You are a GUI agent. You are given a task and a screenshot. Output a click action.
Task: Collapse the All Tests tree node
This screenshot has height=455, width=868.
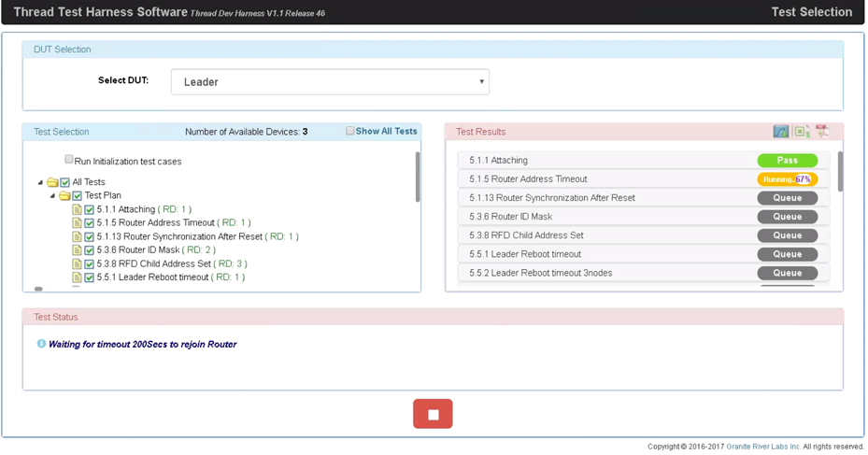coord(40,182)
